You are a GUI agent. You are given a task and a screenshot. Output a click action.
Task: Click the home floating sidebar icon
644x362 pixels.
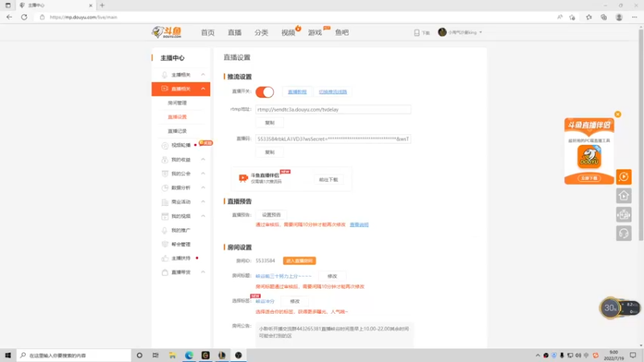pyautogui.click(x=623, y=195)
